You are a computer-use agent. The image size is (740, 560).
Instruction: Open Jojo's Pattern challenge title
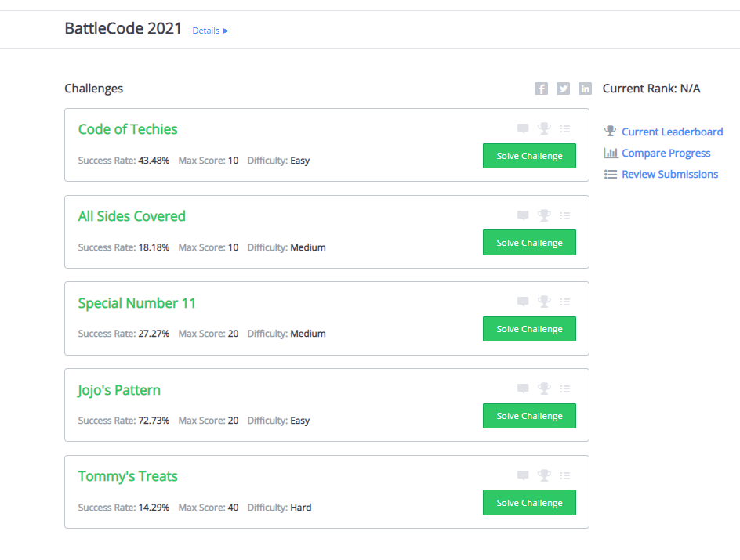pyautogui.click(x=119, y=390)
